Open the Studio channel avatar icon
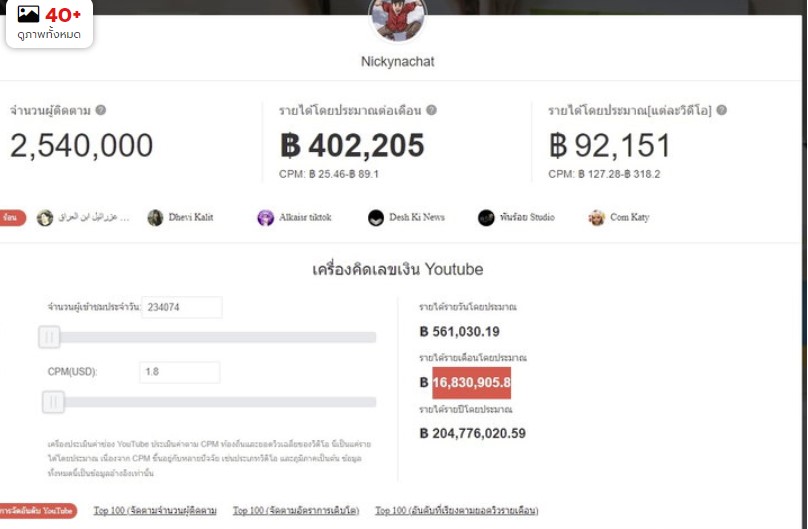808x529 pixels. tap(486, 218)
